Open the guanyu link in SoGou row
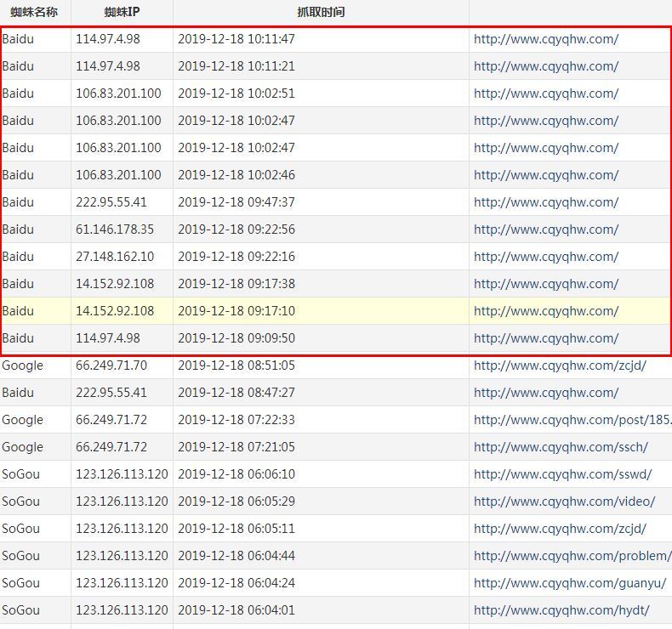The height and width of the screenshot is (629, 672). point(570,583)
